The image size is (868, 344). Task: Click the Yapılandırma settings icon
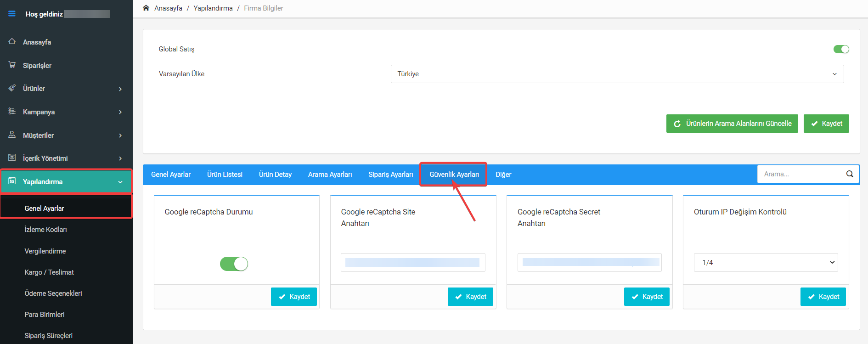(12, 181)
